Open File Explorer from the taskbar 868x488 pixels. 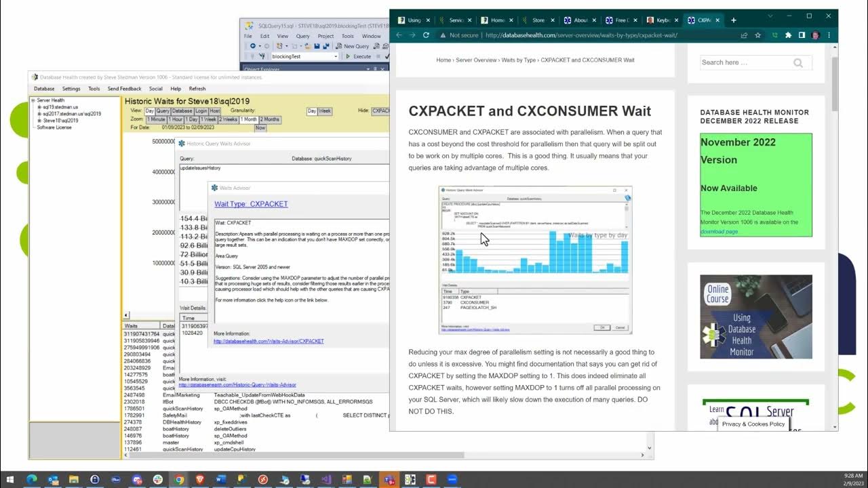(74, 480)
